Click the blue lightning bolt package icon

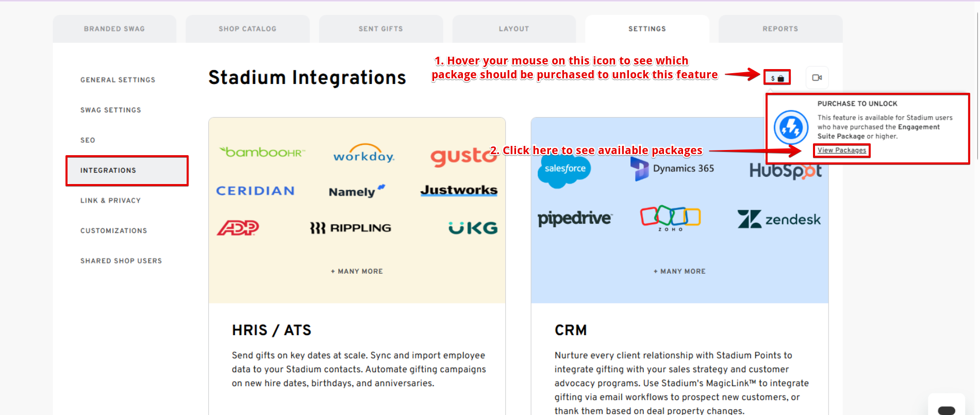click(x=790, y=127)
